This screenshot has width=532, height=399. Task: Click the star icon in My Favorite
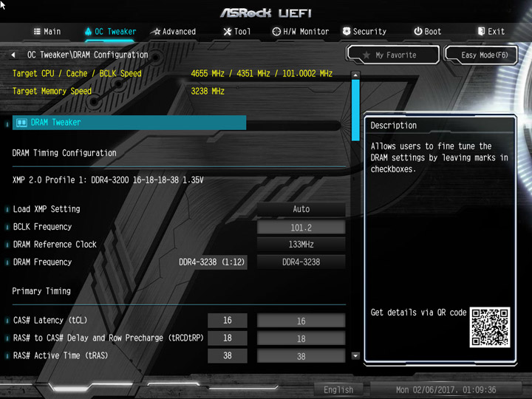(366, 55)
